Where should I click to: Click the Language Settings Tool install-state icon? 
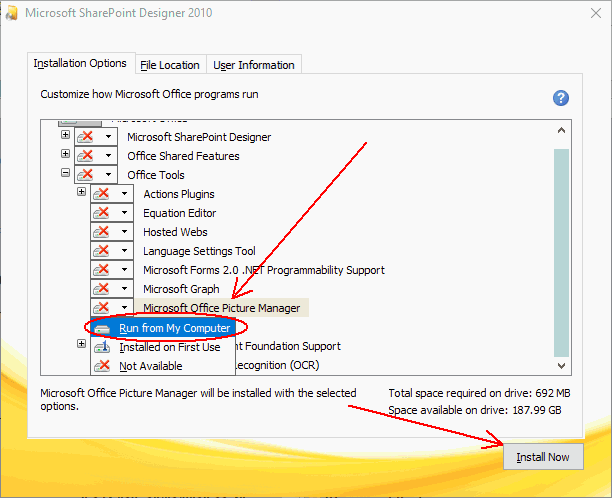[101, 251]
